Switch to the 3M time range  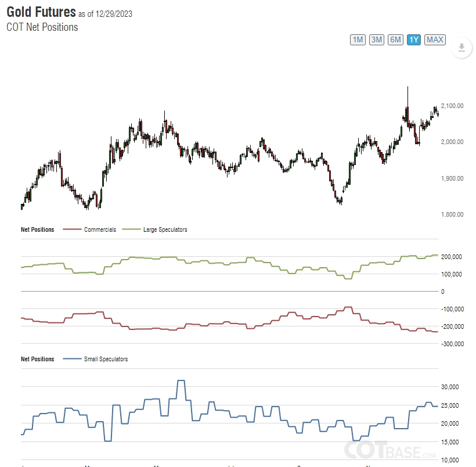click(x=377, y=39)
